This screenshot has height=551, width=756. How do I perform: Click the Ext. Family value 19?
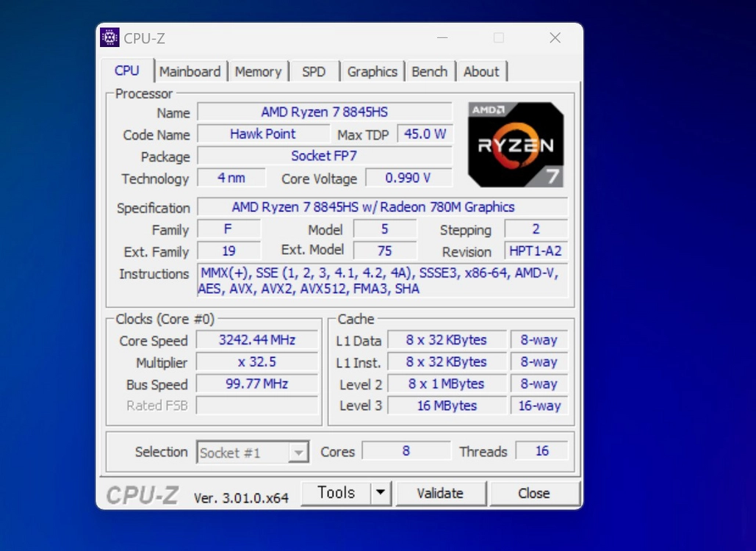[x=229, y=251]
